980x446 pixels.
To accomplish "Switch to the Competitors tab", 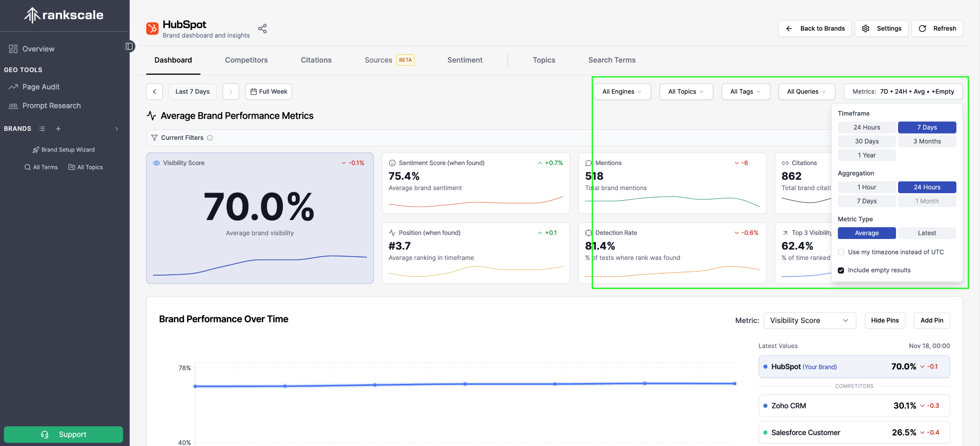I will point(246,60).
